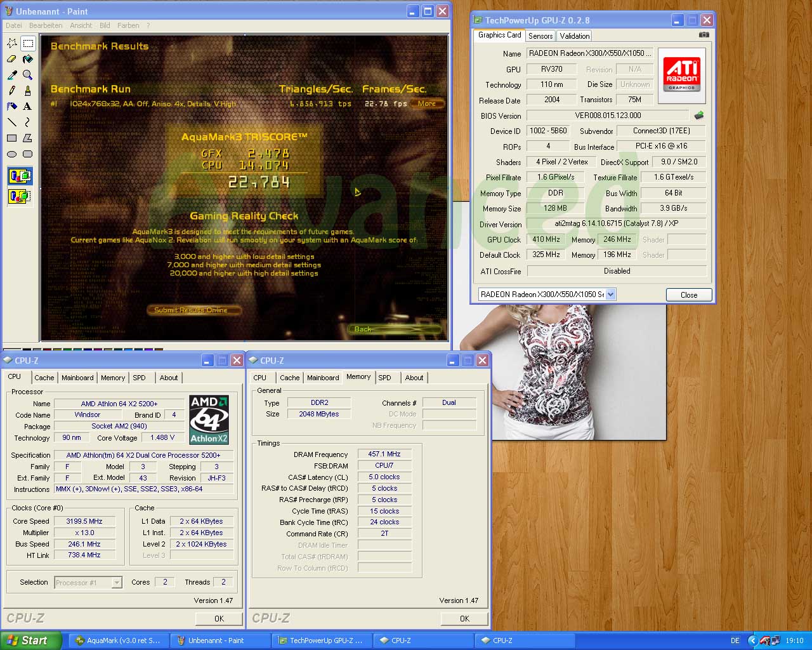Image resolution: width=812 pixels, height=650 pixels.
Task: Choose the Fill With Color bucket tool
Action: pos(28,59)
